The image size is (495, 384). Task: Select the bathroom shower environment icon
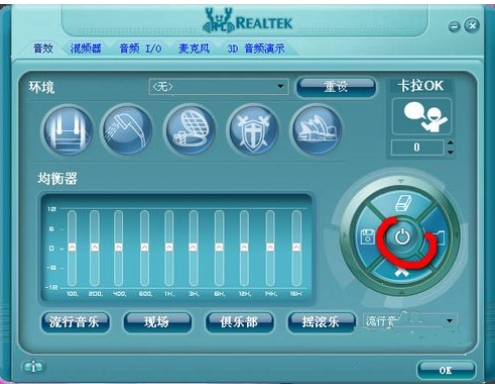point(127,130)
